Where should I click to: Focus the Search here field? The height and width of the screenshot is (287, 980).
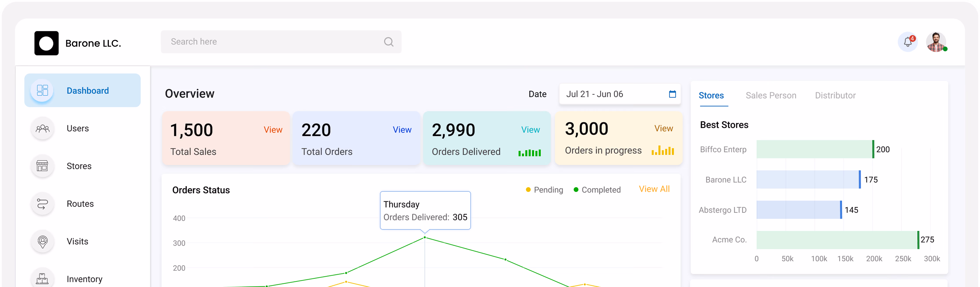[281, 42]
